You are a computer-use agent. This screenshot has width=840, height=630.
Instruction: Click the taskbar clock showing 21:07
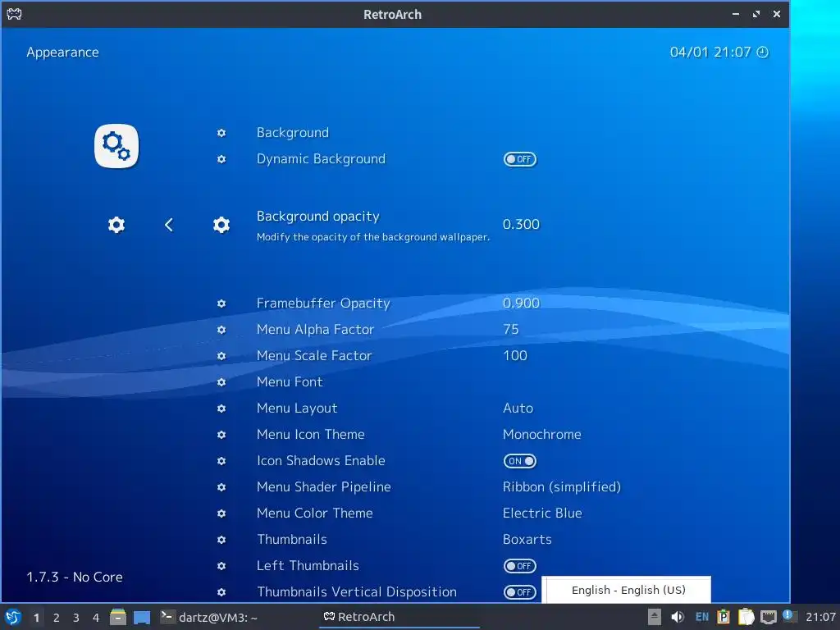(820, 617)
